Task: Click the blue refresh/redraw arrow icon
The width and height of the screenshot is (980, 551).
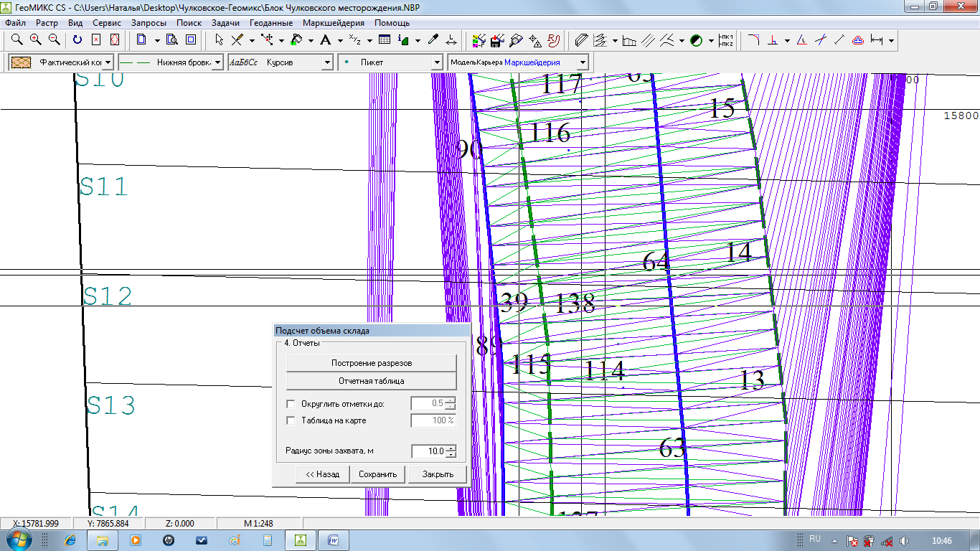Action: [77, 40]
